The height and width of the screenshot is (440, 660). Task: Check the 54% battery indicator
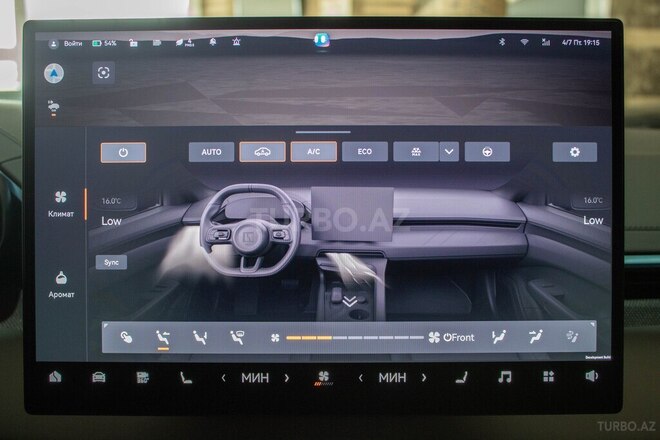pos(104,43)
